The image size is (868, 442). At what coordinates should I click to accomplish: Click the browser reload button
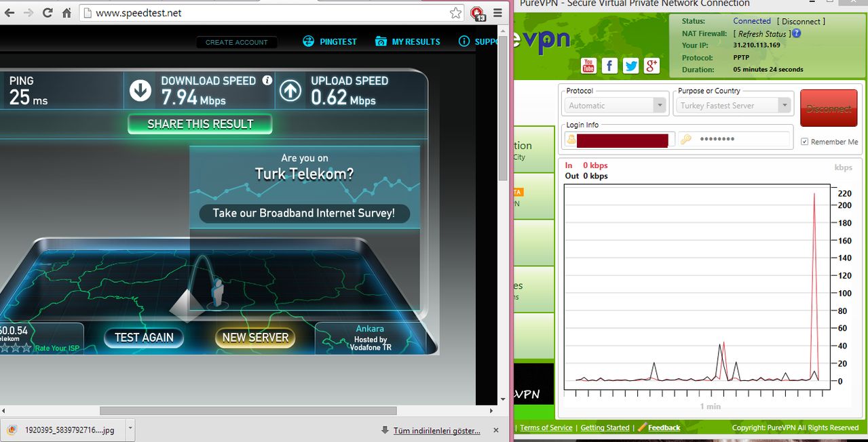48,13
